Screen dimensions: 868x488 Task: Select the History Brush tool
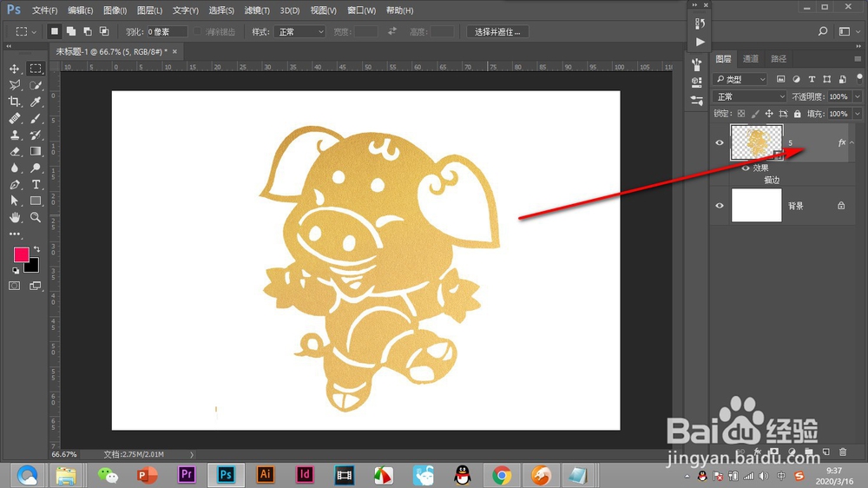(x=36, y=135)
